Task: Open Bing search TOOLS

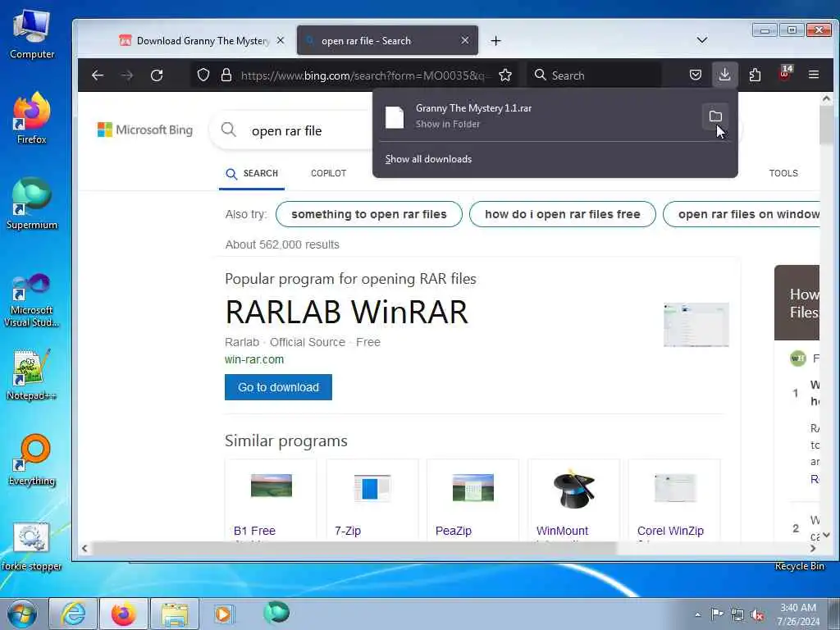Action: [x=783, y=173]
